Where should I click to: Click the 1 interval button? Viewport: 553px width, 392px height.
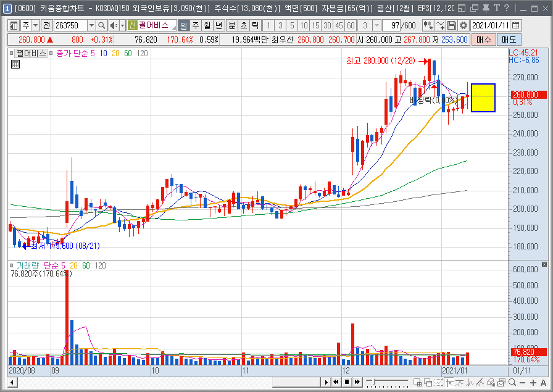click(x=268, y=25)
